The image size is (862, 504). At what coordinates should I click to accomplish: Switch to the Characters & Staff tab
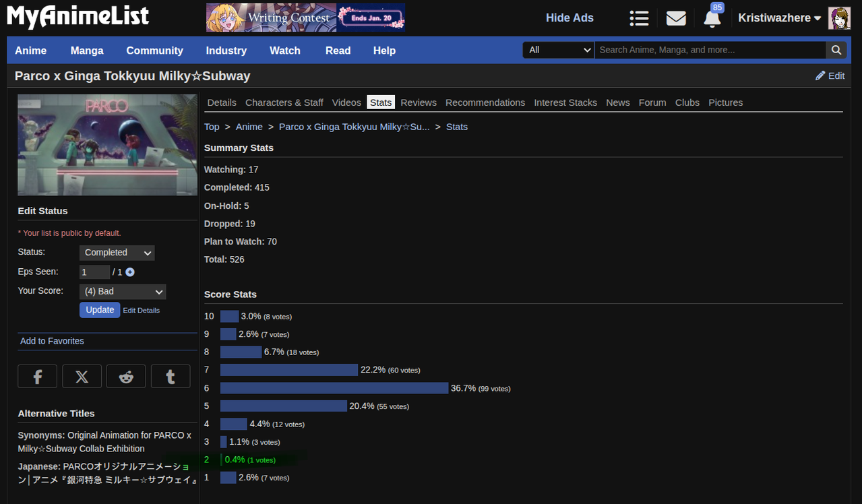pyautogui.click(x=284, y=102)
